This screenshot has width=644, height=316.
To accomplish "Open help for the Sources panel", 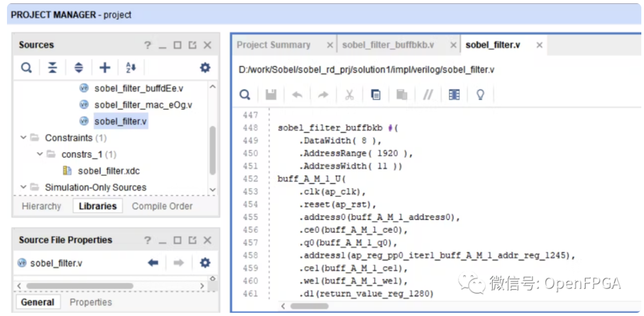I will point(148,45).
